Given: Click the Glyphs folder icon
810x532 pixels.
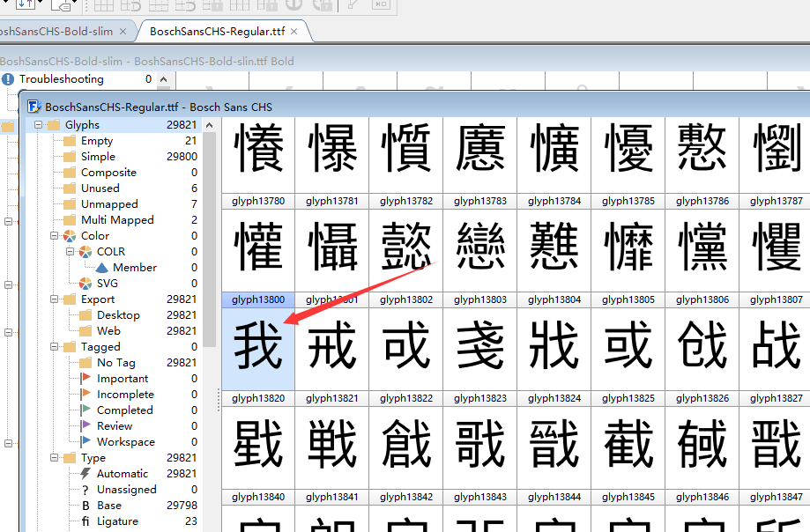Looking at the screenshot, I should point(55,125).
